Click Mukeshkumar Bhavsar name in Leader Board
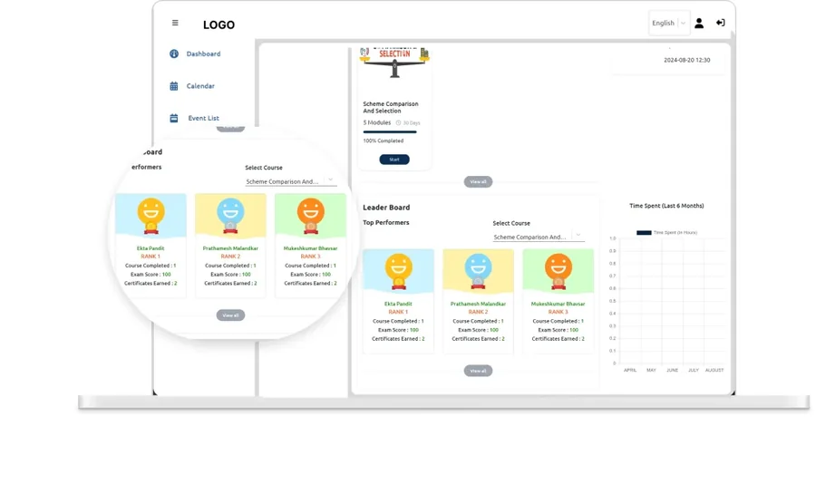 [558, 304]
